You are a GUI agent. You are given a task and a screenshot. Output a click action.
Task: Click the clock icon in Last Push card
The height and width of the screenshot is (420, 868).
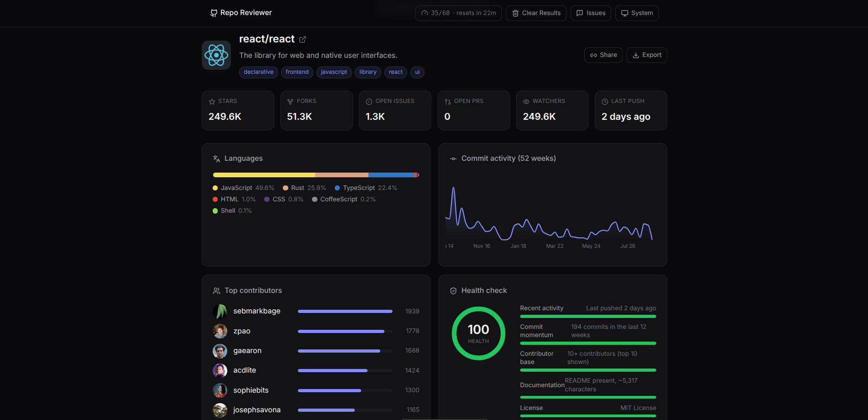coord(605,102)
